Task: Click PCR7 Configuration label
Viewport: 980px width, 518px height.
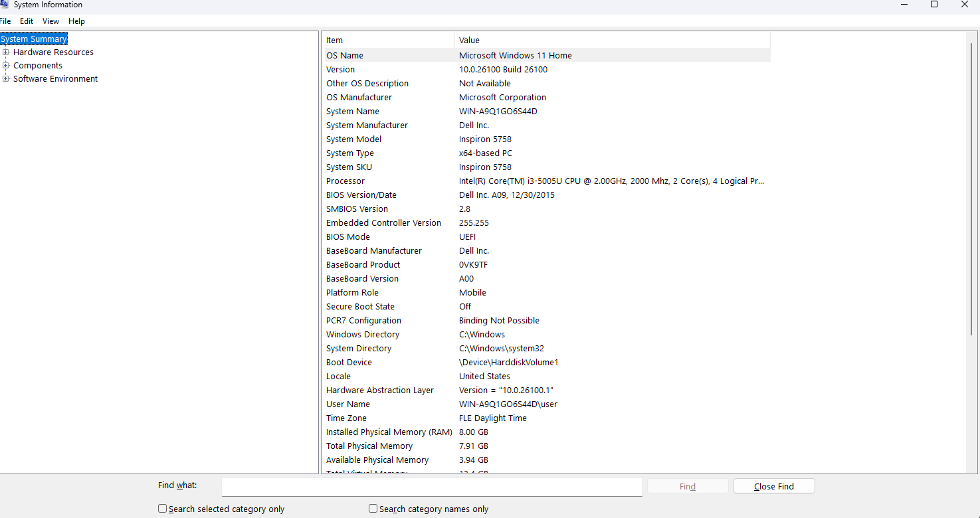Action: [x=363, y=321]
